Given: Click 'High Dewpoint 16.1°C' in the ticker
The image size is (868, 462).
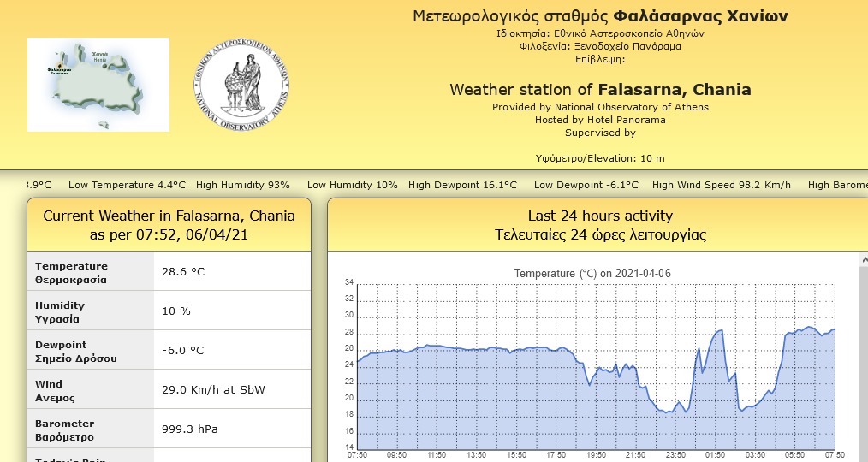Looking at the screenshot, I should tap(462, 185).
